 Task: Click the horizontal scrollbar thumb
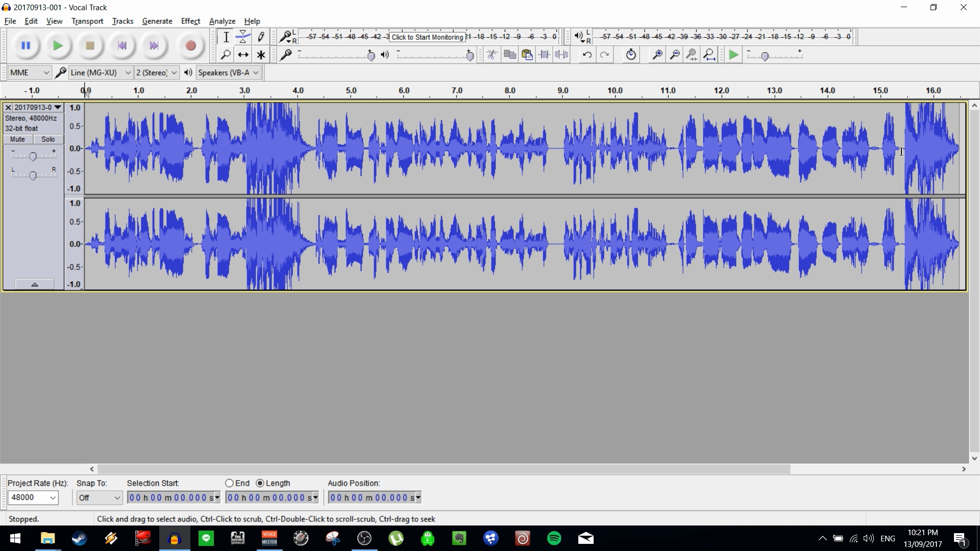444,469
